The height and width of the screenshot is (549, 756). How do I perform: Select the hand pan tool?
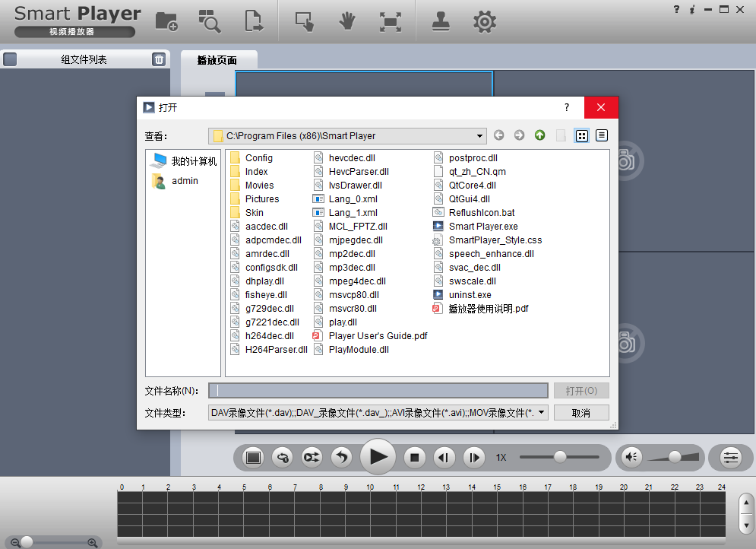(347, 21)
